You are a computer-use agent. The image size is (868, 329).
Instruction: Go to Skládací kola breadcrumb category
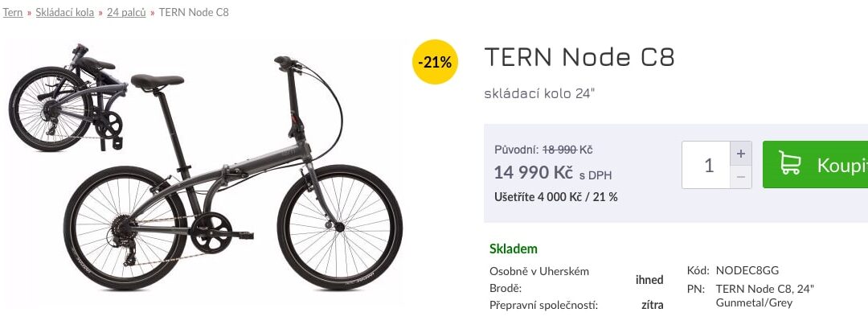pos(65,13)
